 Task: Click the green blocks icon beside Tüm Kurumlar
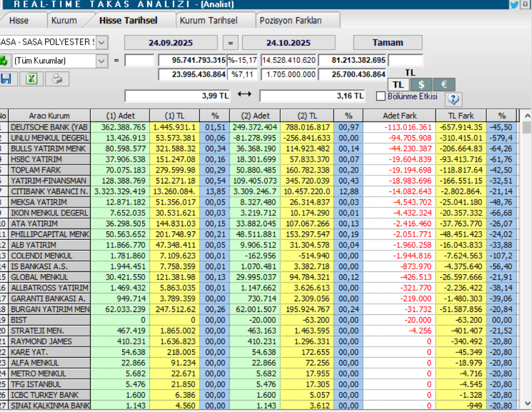(x=6, y=60)
